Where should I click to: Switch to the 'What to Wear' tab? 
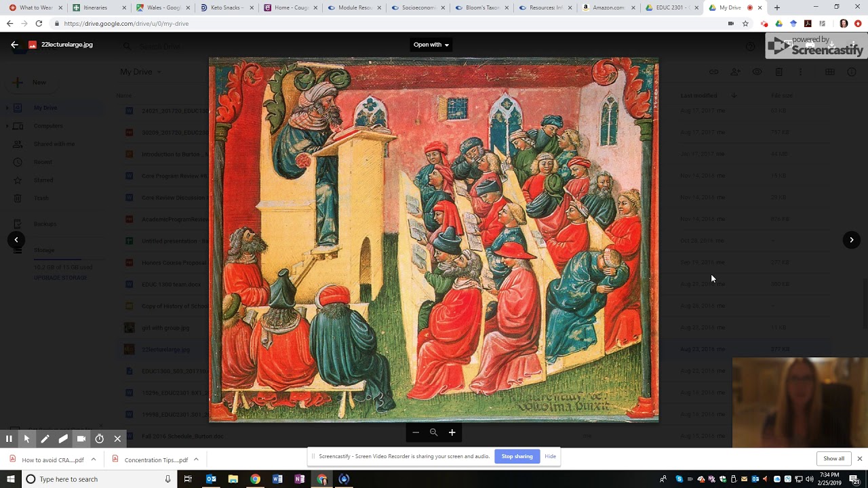35,7
